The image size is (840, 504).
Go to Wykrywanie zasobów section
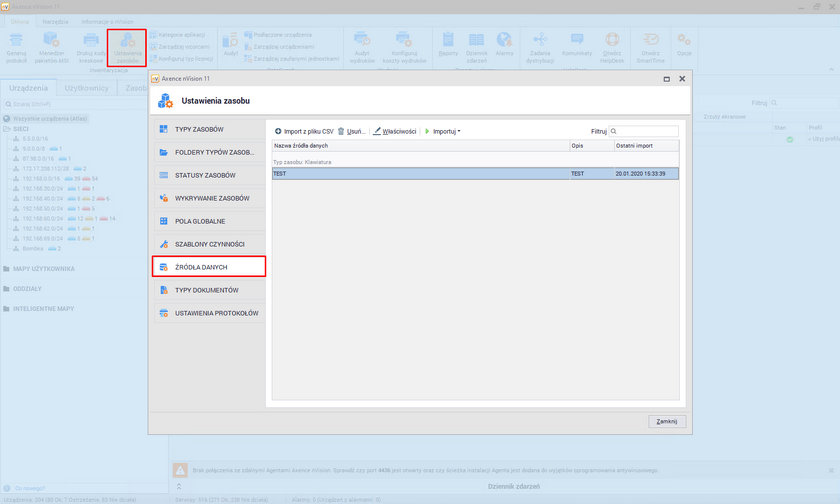coord(208,199)
